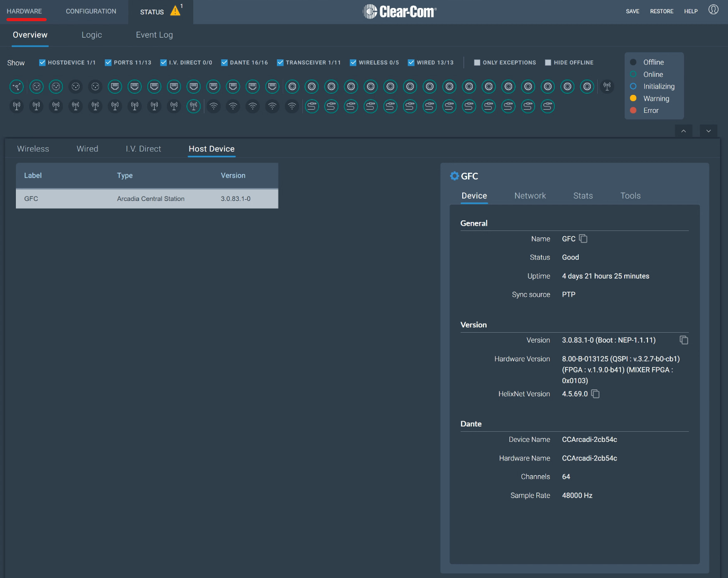Click the gear icon beside GFC heading
The image size is (728, 578).
point(454,176)
